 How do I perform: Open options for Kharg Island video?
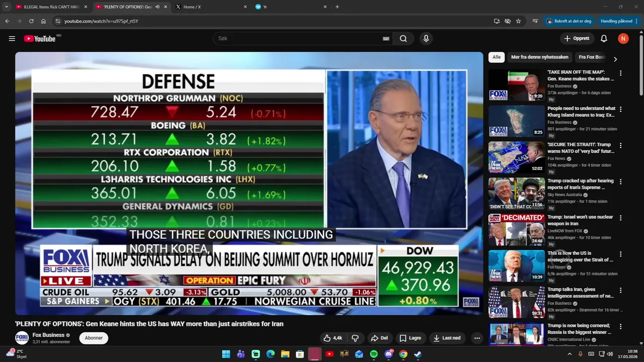[x=620, y=109]
